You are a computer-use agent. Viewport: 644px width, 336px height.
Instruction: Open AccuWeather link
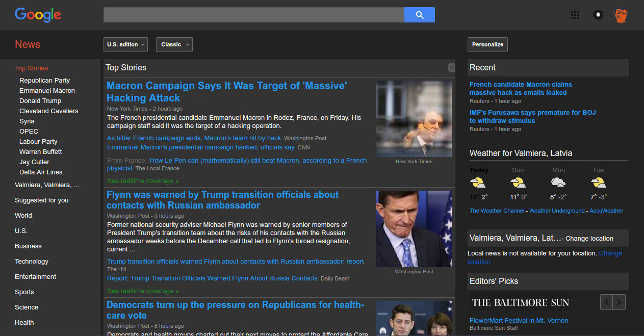pyautogui.click(x=606, y=211)
